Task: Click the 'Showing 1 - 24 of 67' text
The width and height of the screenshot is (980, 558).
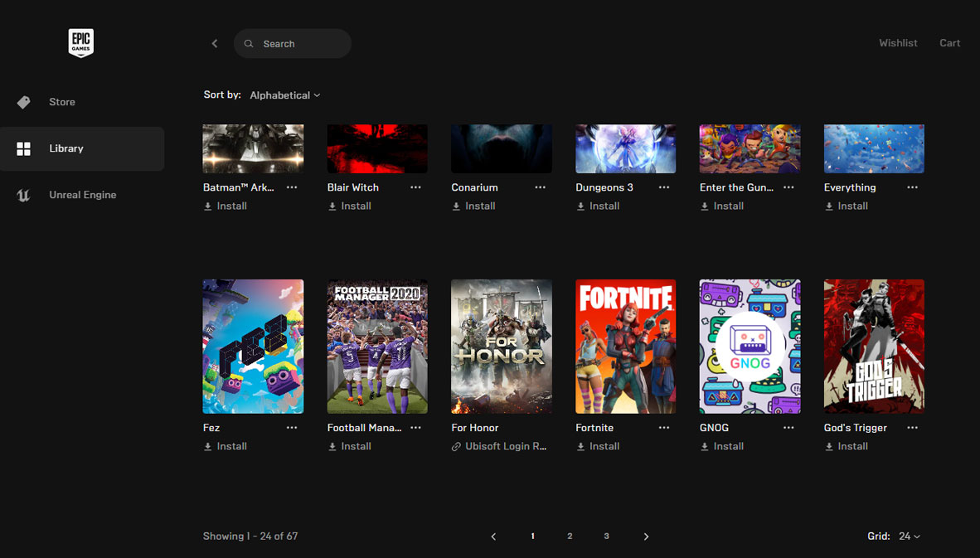Action: coord(250,536)
